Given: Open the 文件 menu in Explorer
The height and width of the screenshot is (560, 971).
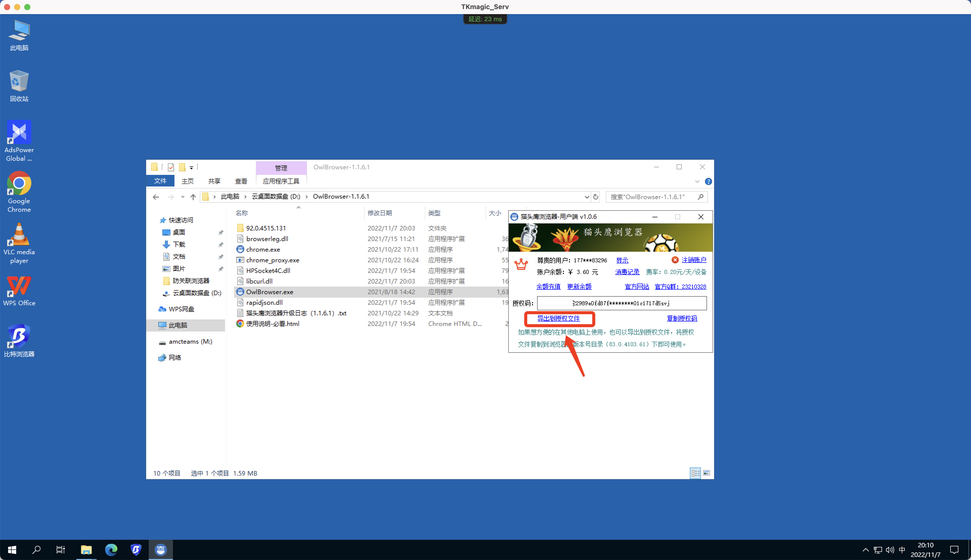Looking at the screenshot, I should (x=160, y=181).
